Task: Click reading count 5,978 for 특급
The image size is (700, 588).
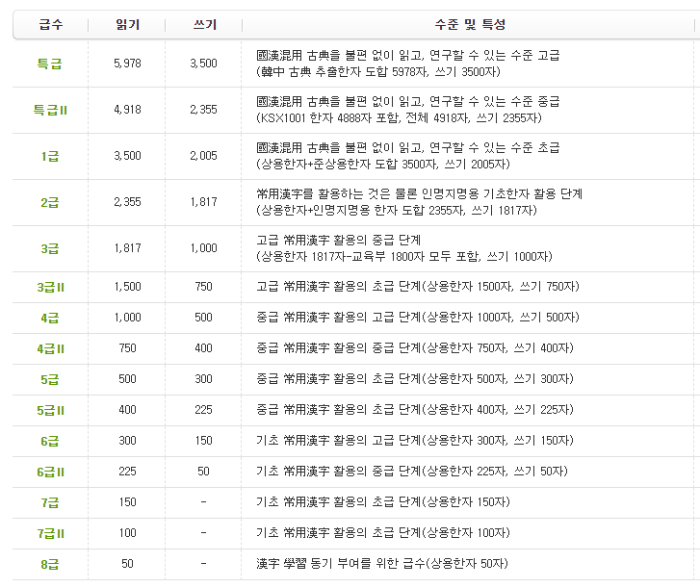Action: coord(127,64)
